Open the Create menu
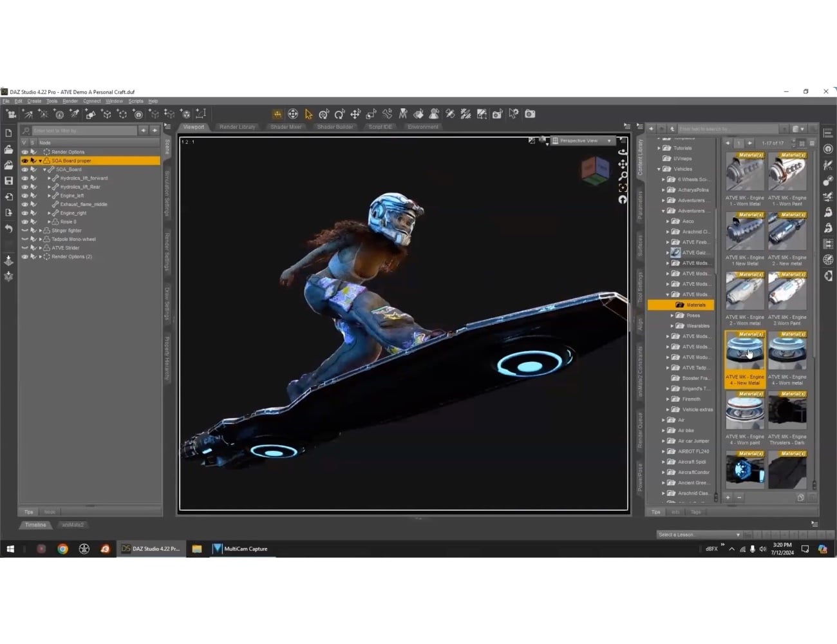837x644 pixels. click(x=34, y=101)
